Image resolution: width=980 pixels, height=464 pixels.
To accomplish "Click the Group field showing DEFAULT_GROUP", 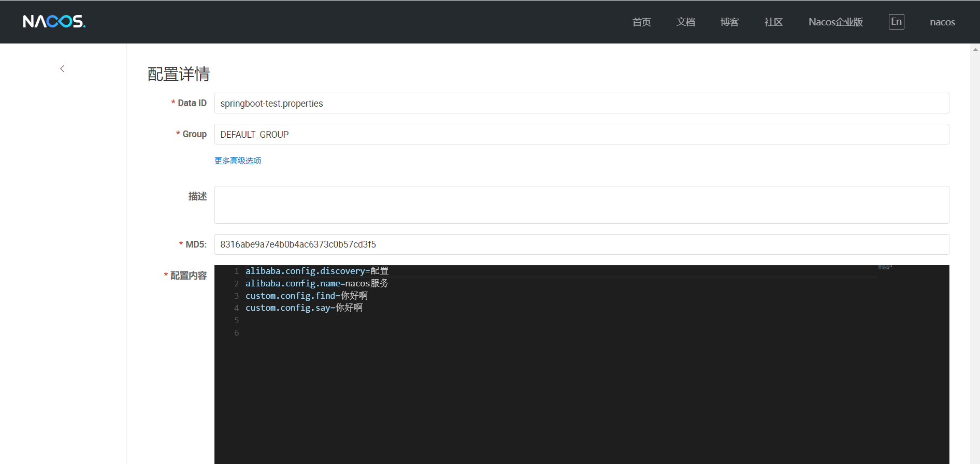I will click(x=581, y=135).
